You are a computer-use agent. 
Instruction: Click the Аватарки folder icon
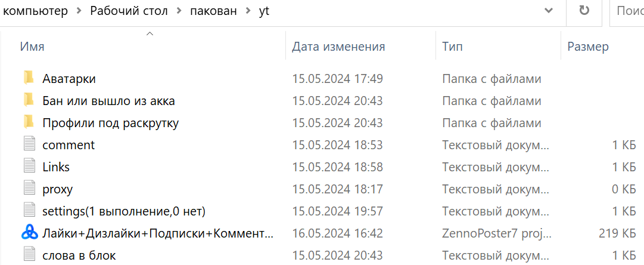29,78
